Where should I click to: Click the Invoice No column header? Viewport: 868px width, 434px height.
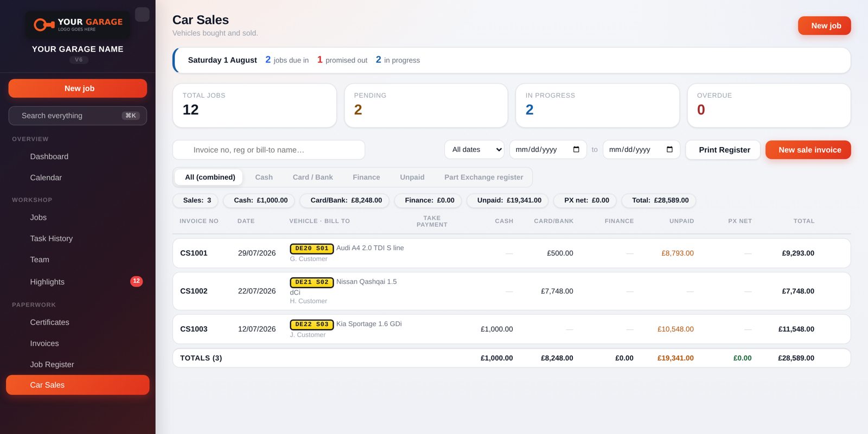[x=199, y=221]
